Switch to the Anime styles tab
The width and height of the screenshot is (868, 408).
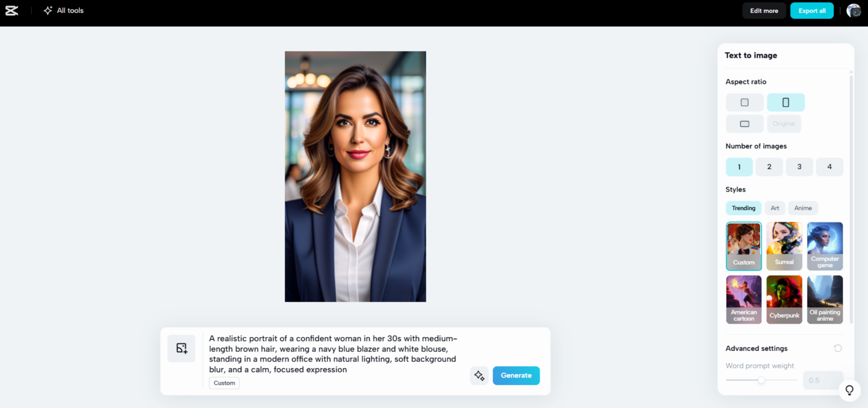click(803, 208)
